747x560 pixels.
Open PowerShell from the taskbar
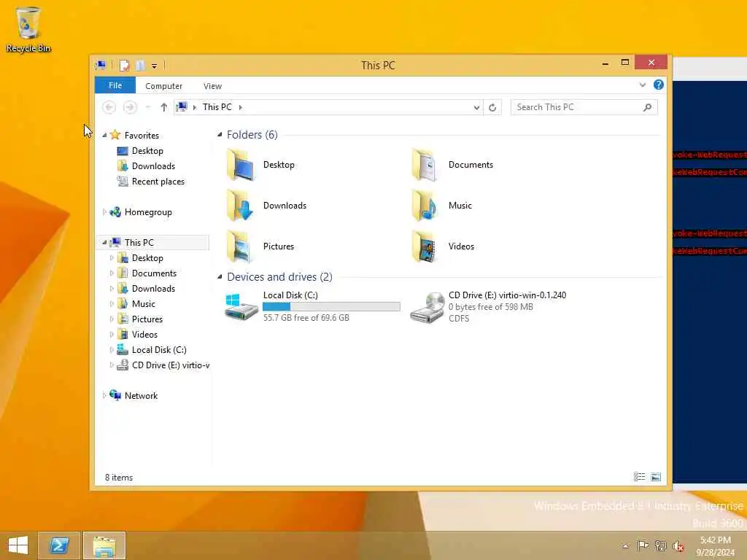pos(59,545)
